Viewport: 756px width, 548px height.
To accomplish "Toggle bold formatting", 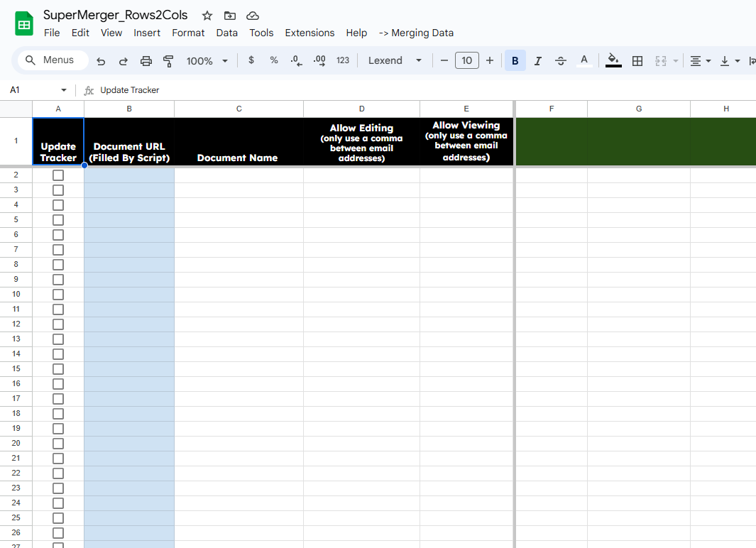I will tap(515, 61).
